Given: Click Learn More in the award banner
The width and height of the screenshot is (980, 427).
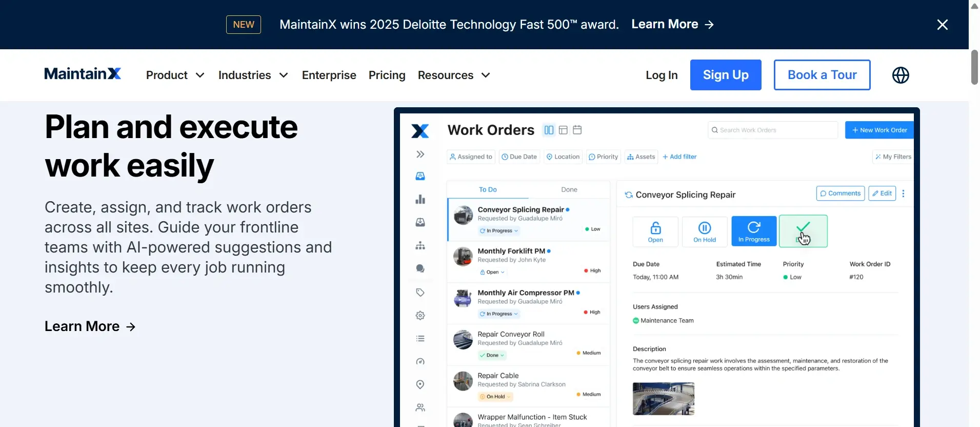Looking at the screenshot, I should coord(672,24).
